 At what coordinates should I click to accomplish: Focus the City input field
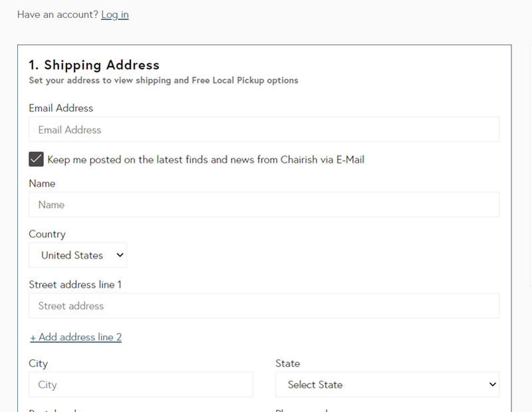click(141, 385)
